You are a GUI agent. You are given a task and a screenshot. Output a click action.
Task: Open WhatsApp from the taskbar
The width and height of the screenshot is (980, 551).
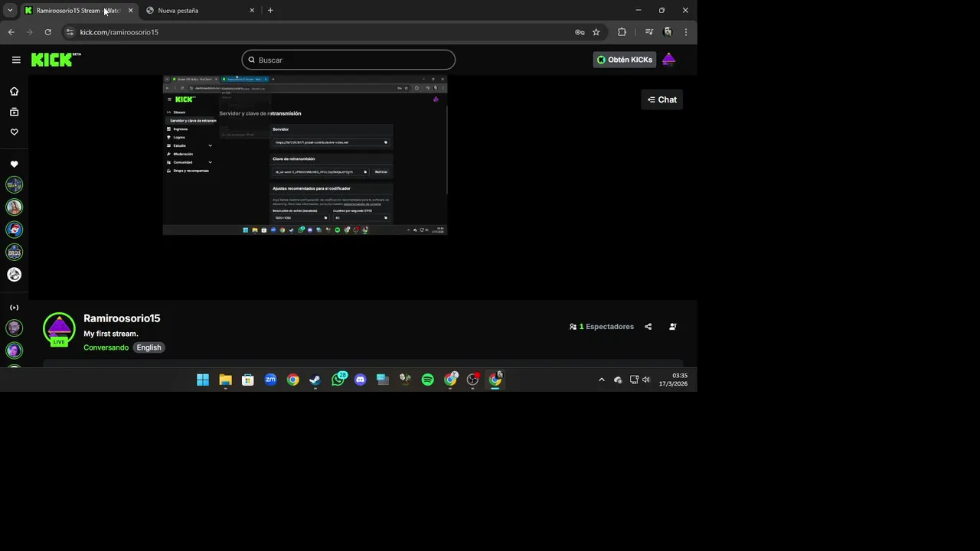(338, 380)
